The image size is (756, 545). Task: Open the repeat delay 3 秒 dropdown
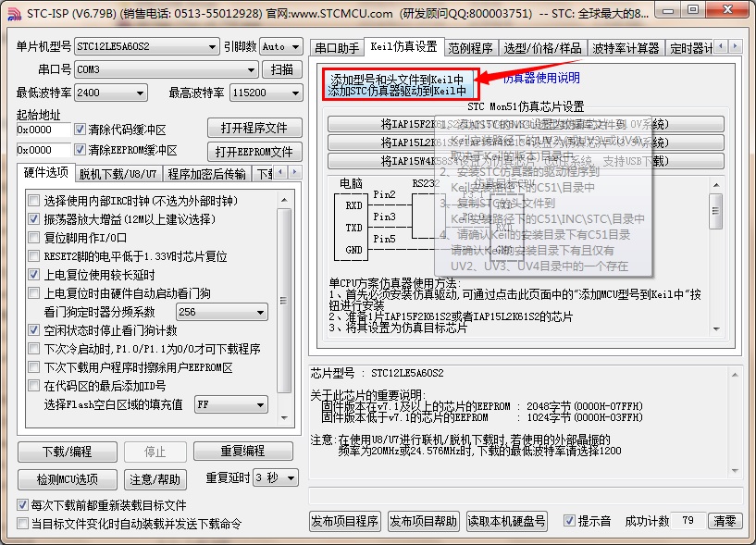coord(276,478)
